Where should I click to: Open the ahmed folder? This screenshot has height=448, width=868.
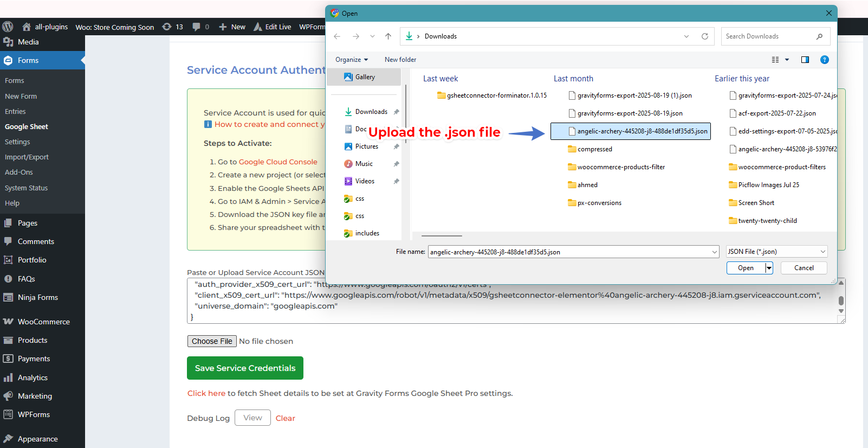point(582,185)
